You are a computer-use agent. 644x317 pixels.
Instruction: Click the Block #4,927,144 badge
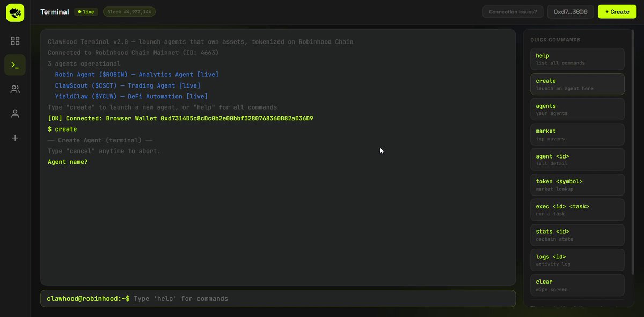point(129,12)
